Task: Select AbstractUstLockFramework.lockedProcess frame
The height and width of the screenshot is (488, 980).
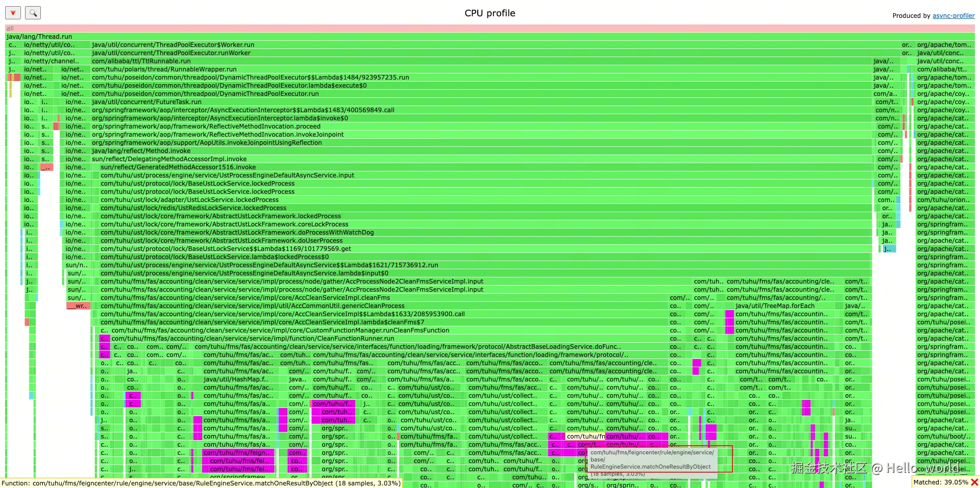Action: [x=486, y=216]
